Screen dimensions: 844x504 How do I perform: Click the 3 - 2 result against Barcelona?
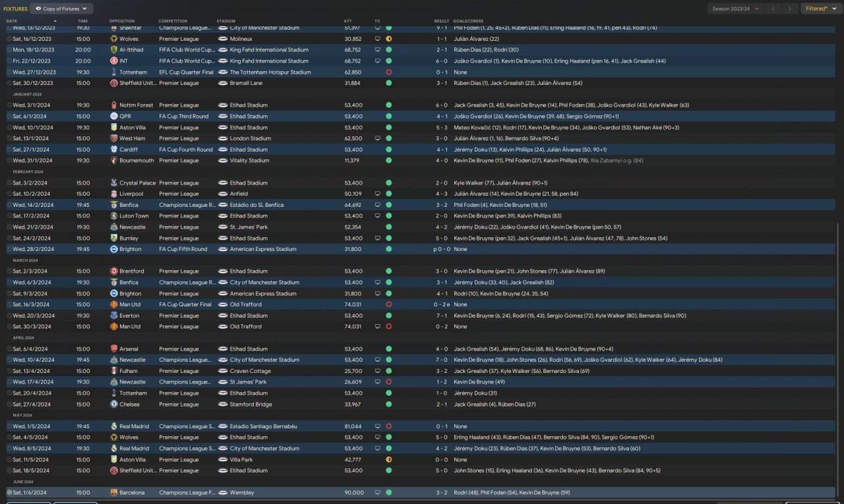click(442, 493)
